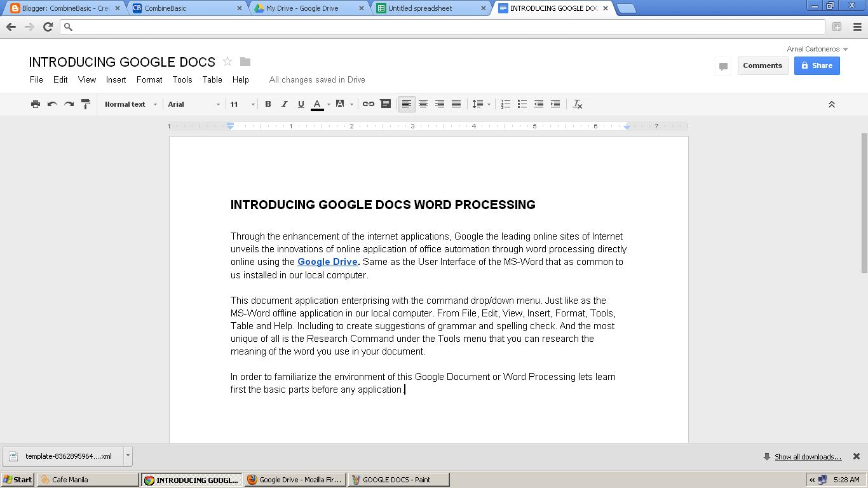868x488 pixels.
Task: Click the Comments button
Action: [x=763, y=65]
